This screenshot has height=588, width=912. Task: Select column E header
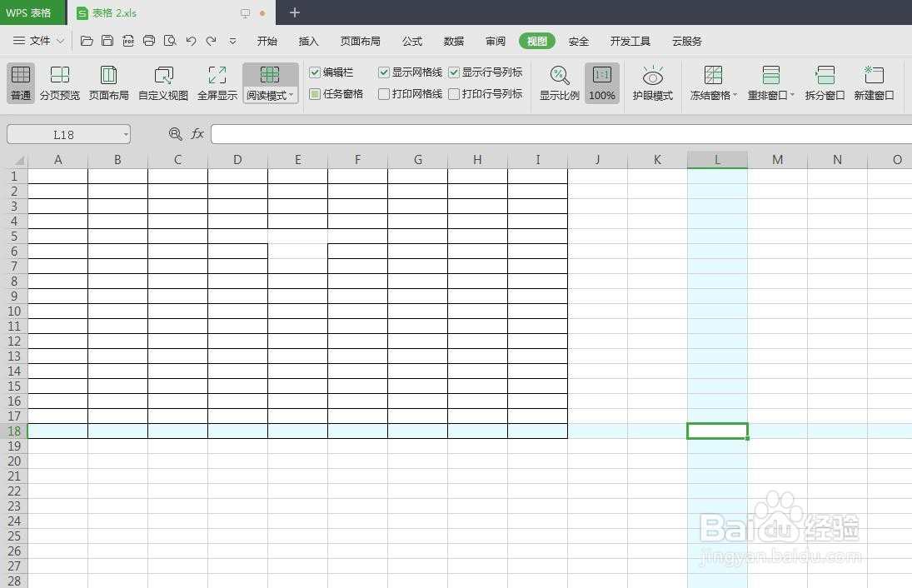tap(298, 159)
